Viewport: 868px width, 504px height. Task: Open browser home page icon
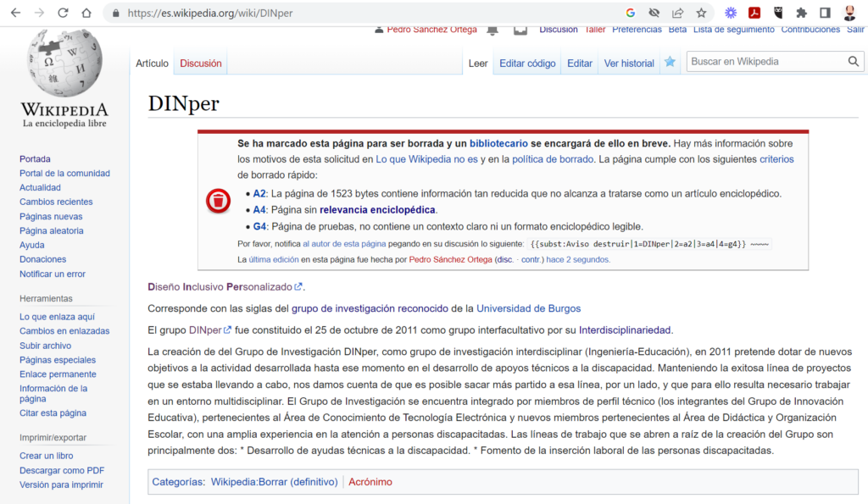click(x=86, y=13)
